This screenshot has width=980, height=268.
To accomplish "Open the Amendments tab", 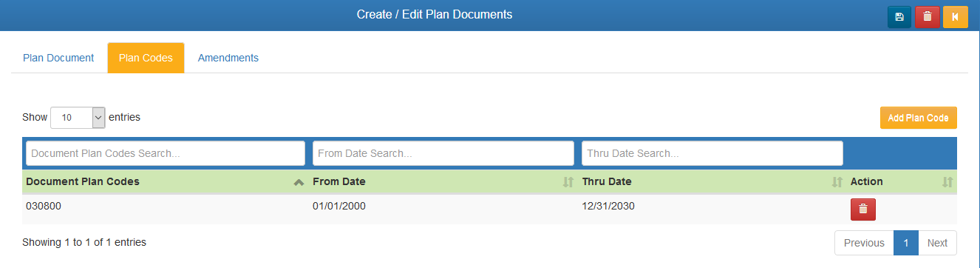I will point(228,58).
